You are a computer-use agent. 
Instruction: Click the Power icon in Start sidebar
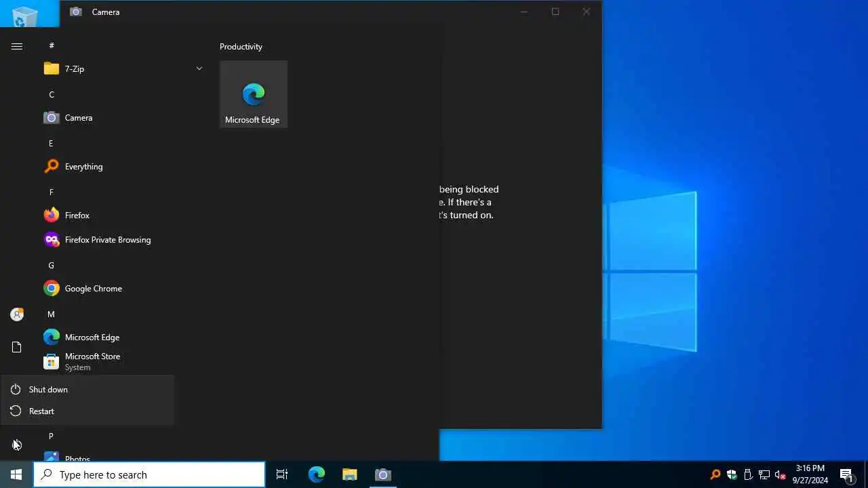coord(17,445)
